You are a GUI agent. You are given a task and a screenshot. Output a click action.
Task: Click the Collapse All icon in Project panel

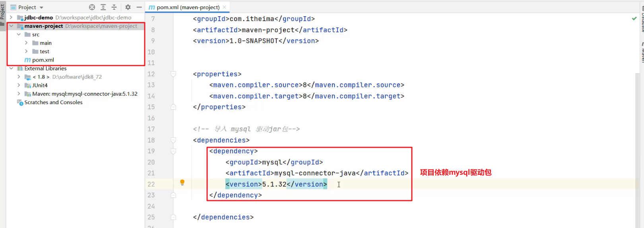[114, 7]
